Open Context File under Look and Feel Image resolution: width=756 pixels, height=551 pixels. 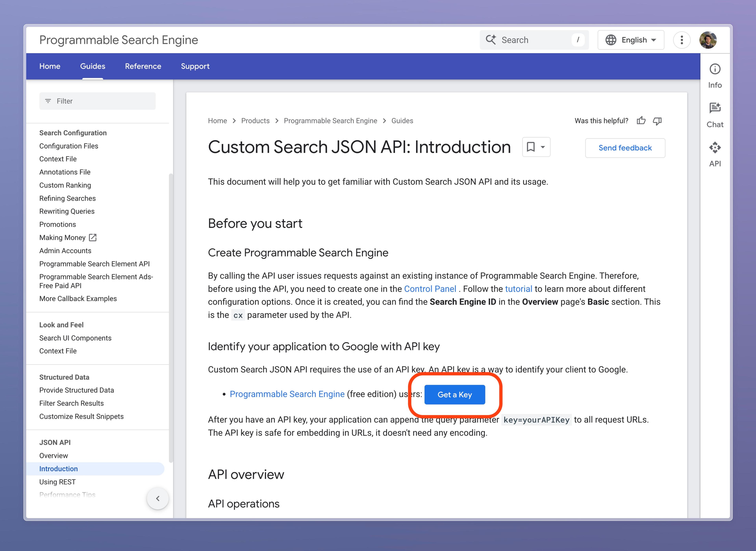[58, 351]
